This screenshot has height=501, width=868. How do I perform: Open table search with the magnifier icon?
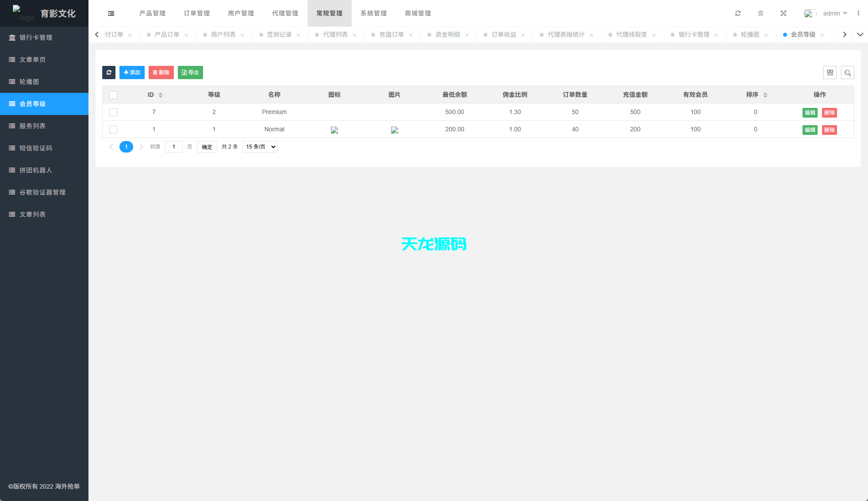click(848, 73)
